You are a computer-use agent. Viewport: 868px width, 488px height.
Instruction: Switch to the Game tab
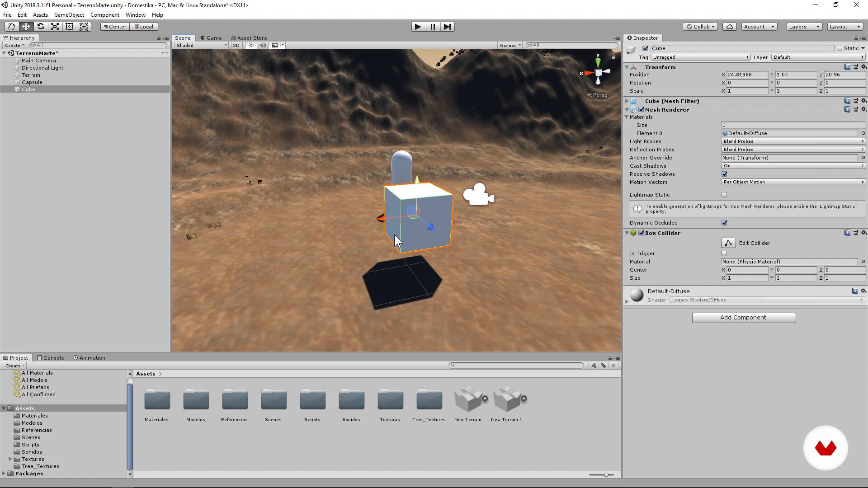pyautogui.click(x=211, y=38)
